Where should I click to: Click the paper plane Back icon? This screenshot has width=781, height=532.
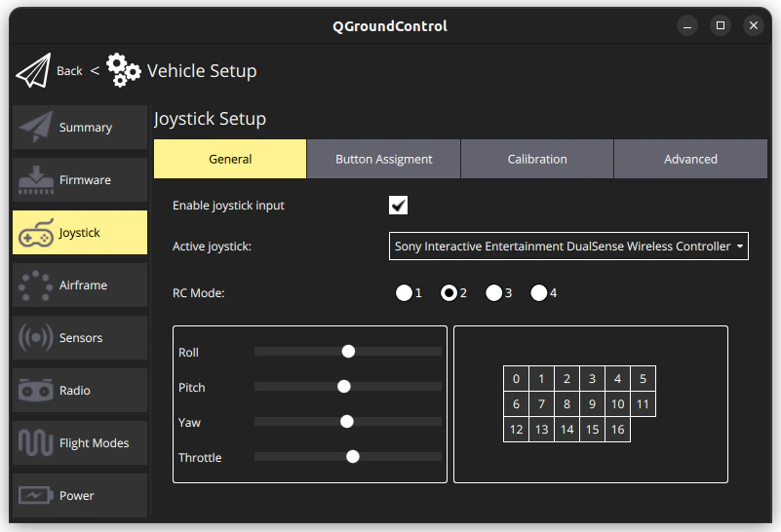(x=33, y=71)
